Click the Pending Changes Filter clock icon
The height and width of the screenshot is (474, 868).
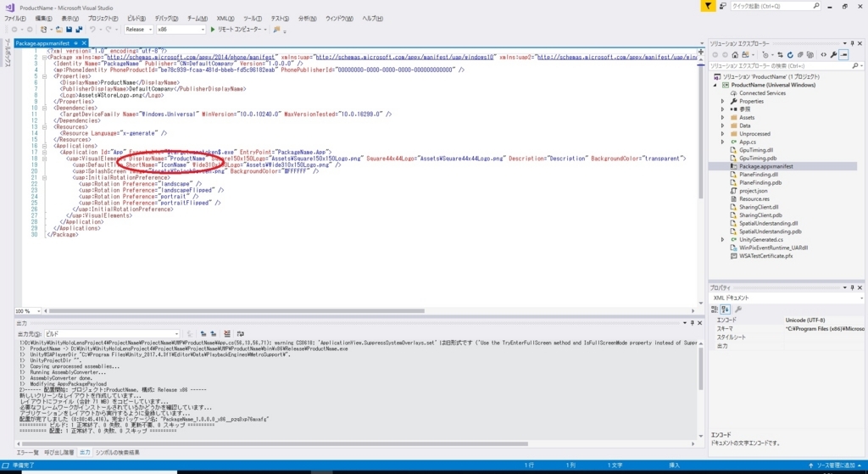765,55
